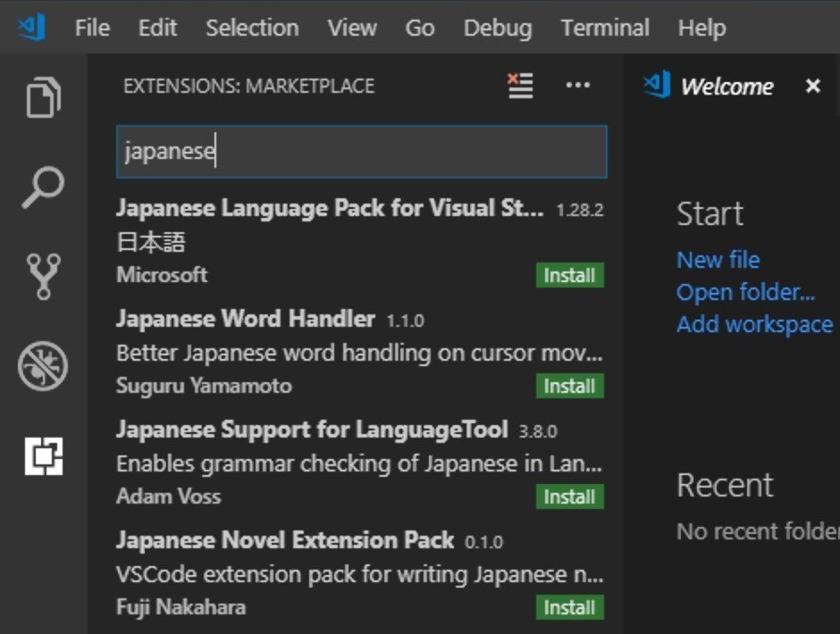This screenshot has height=634, width=840.
Task: Click the VS Code icon on the Welcome tab
Action: pos(657,85)
